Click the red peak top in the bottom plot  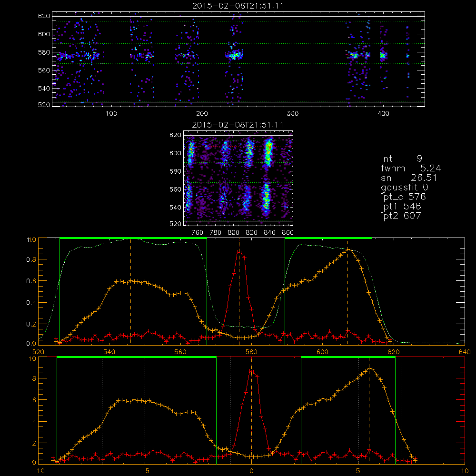click(x=250, y=371)
